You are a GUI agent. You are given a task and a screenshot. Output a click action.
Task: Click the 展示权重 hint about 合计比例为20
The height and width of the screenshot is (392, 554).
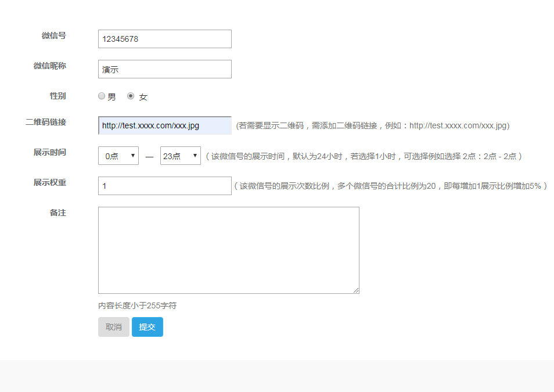tap(391, 186)
